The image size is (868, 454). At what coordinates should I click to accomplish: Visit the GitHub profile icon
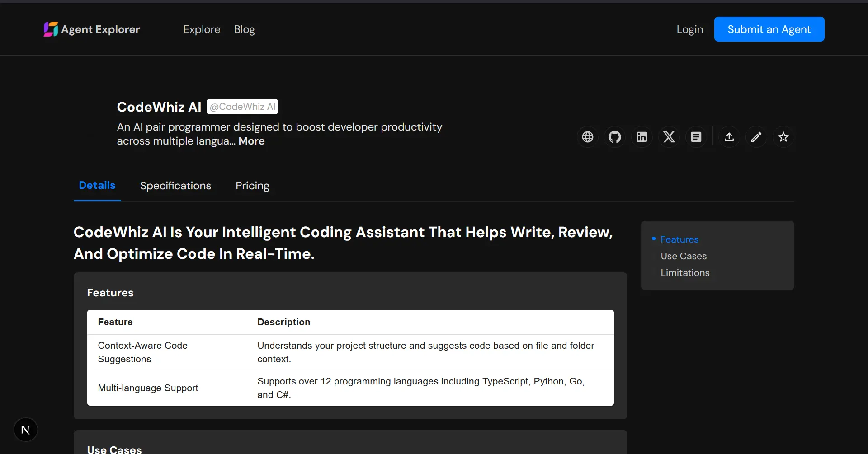tap(615, 137)
